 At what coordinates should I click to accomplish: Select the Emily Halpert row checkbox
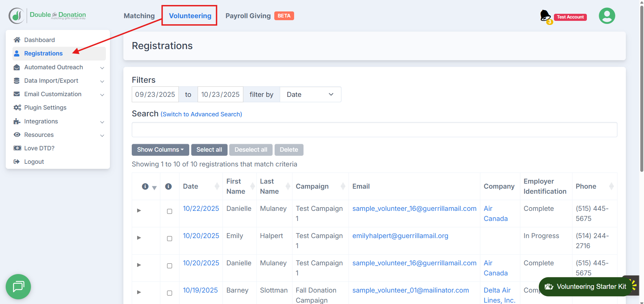pos(170,238)
